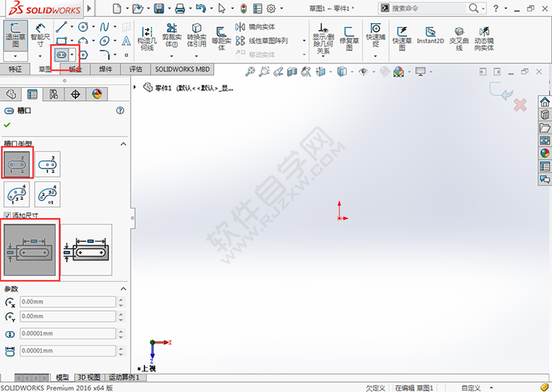Click Display/Delete Relations (显示/删除几何关系)
This screenshot has height=392, width=552.
click(x=323, y=39)
